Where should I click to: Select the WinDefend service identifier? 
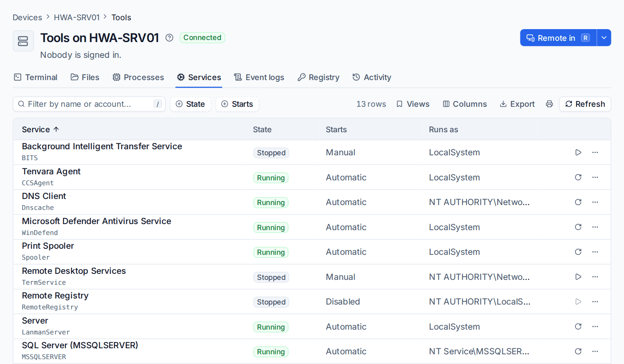click(40, 233)
